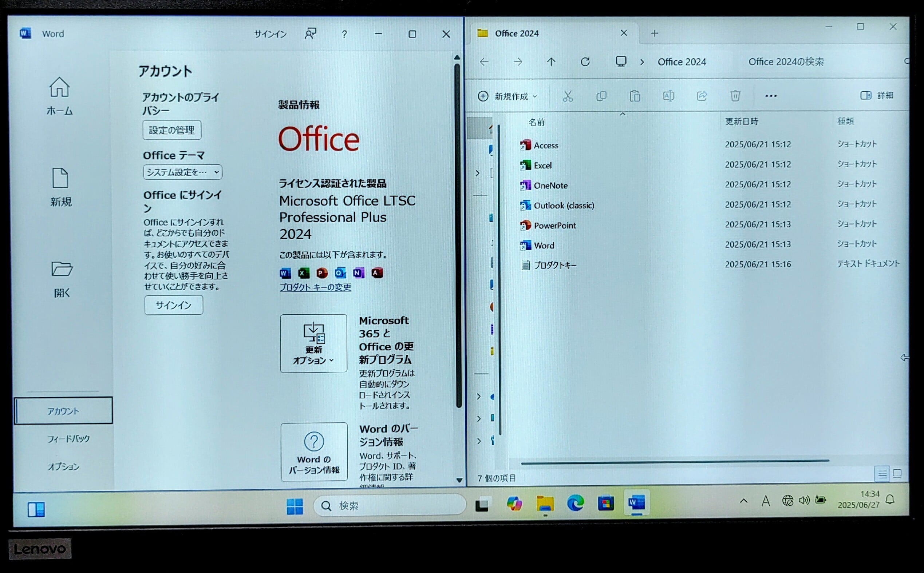Click the copy icon in Explorer toolbar
The image size is (924, 573).
tap(601, 96)
